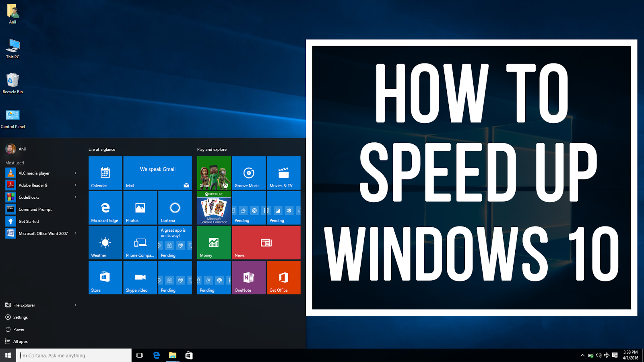Open the Weather tile
The width and height of the screenshot is (644, 362).
point(105,243)
